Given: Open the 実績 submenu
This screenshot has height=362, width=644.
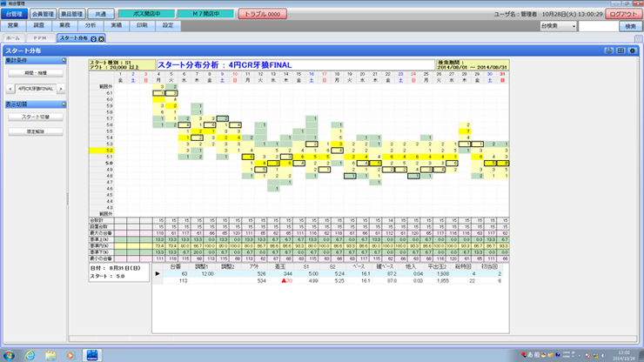Looking at the screenshot, I should click(x=117, y=25).
